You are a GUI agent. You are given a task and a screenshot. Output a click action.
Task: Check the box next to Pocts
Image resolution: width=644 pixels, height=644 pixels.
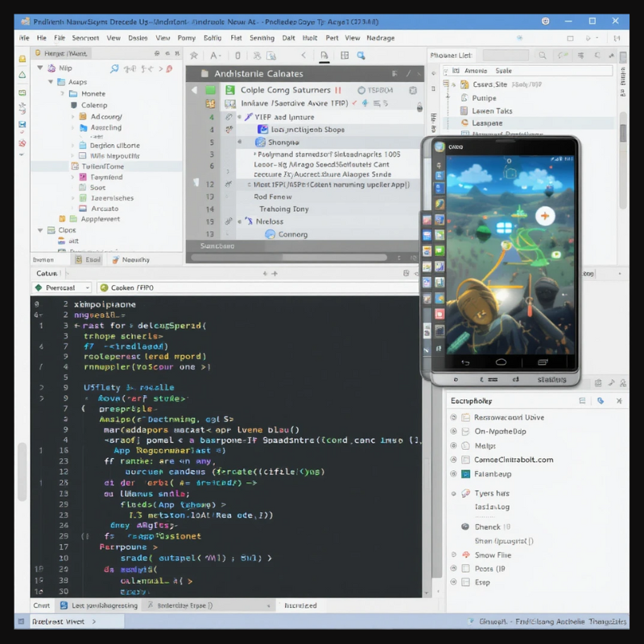point(465,568)
